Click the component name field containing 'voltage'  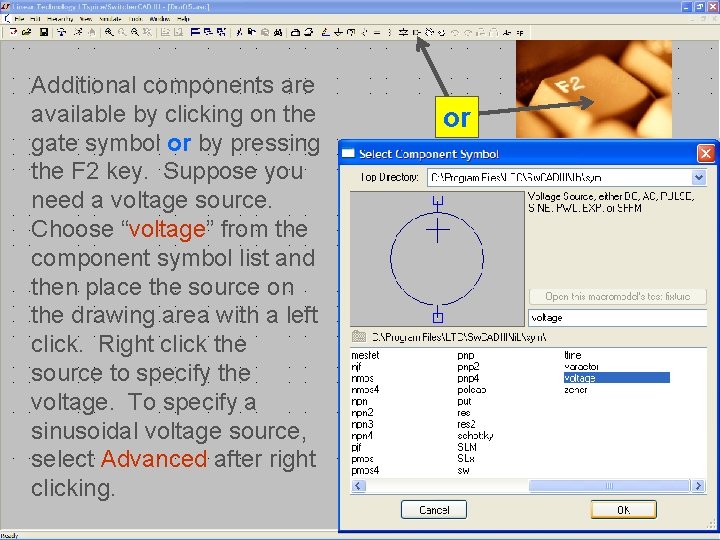pos(618,318)
